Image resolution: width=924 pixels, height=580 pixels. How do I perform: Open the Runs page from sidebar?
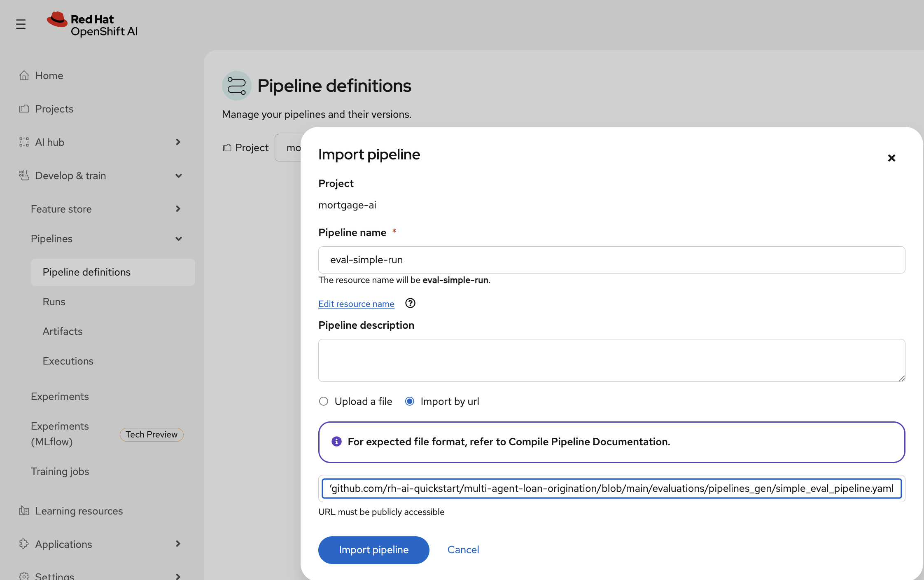54,302
